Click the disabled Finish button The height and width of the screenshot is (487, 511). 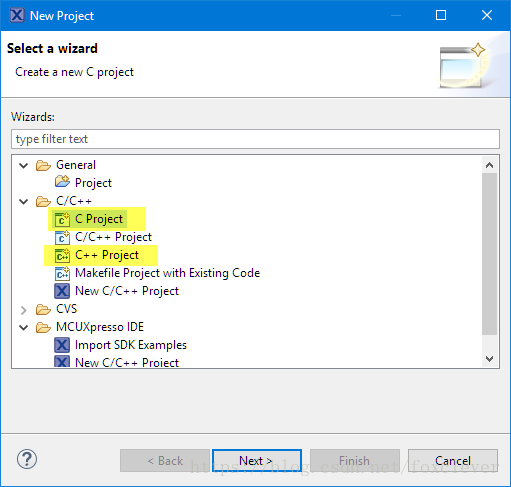(355, 461)
